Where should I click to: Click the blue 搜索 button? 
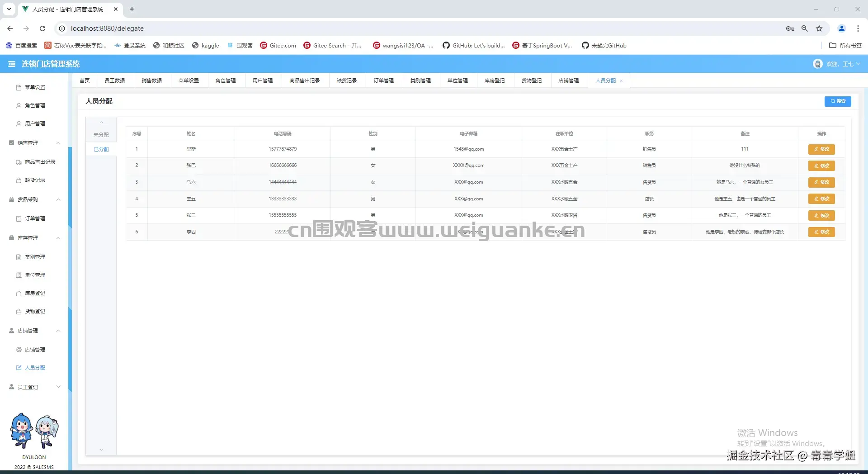point(838,101)
